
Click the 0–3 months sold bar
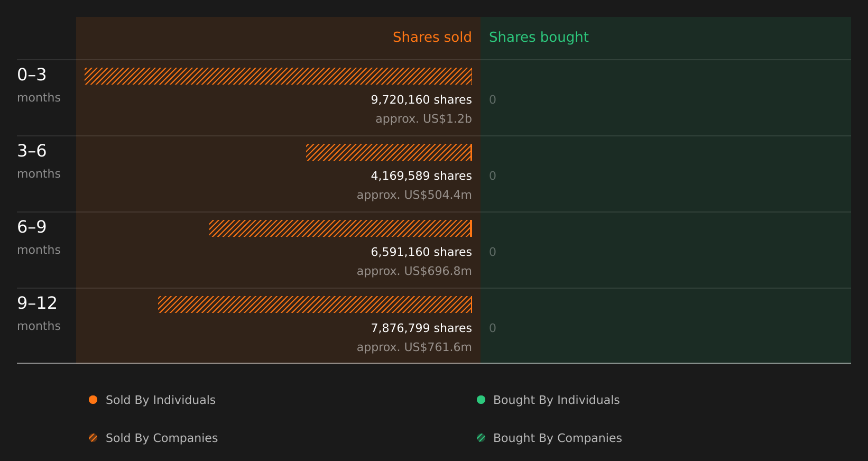[x=278, y=76]
